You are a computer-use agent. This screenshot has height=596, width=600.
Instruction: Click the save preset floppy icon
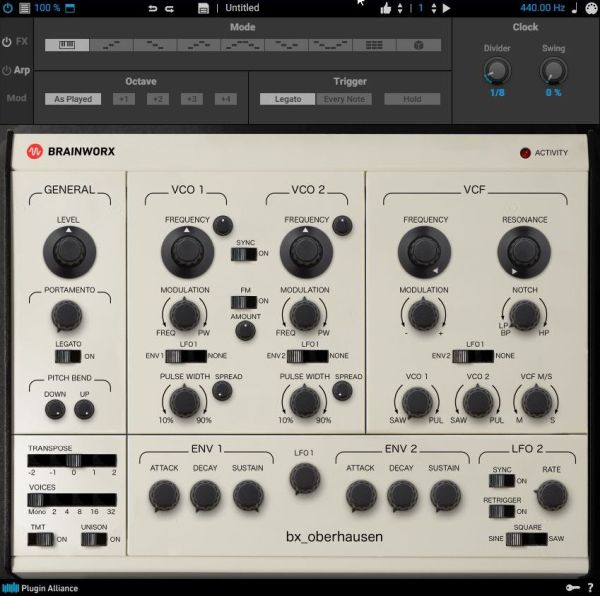203,8
